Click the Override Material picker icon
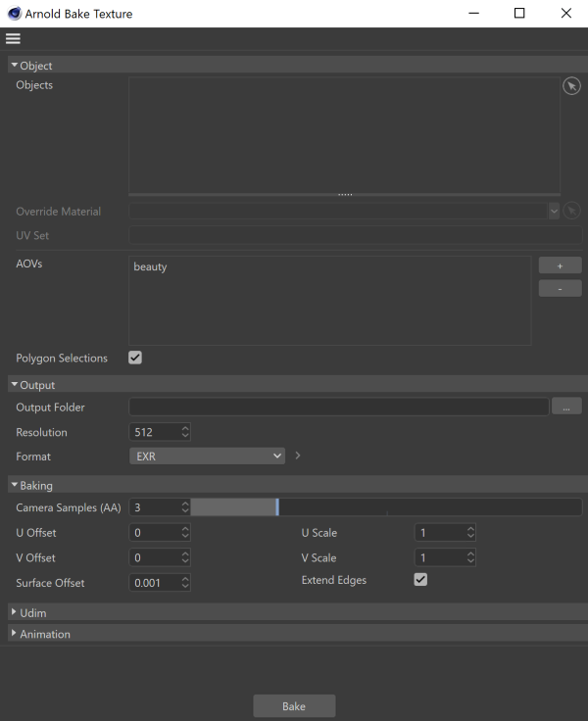This screenshot has width=588, height=721. coord(571,211)
